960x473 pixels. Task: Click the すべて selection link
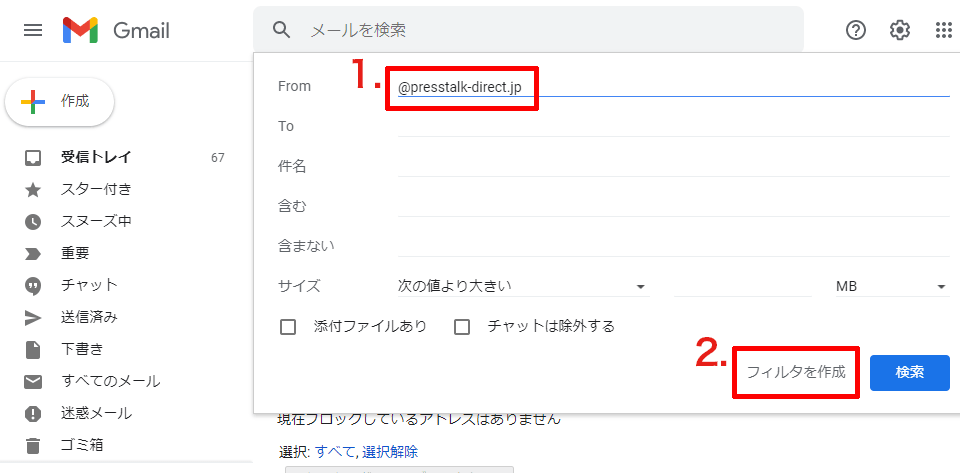coord(335,452)
